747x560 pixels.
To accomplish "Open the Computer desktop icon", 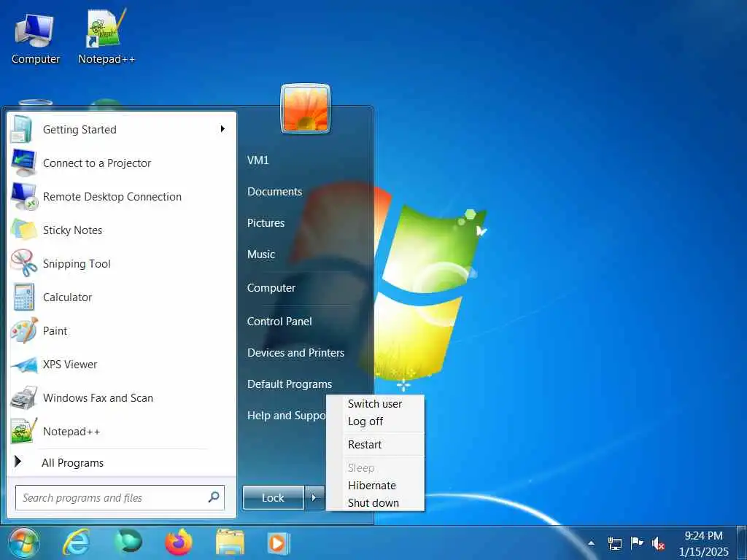I will [x=35, y=38].
